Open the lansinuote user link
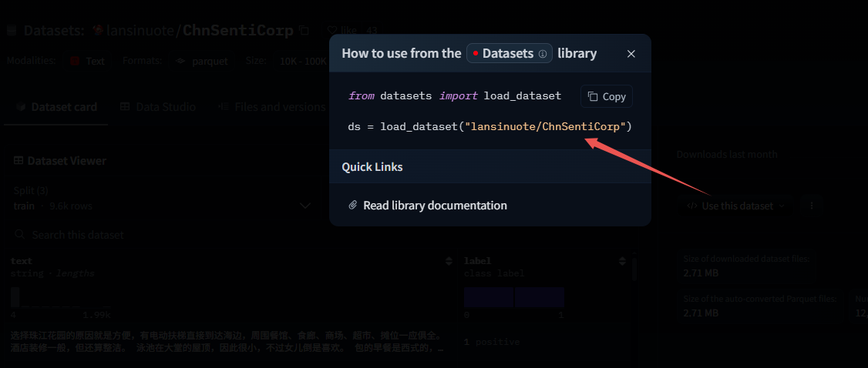 tap(140, 30)
